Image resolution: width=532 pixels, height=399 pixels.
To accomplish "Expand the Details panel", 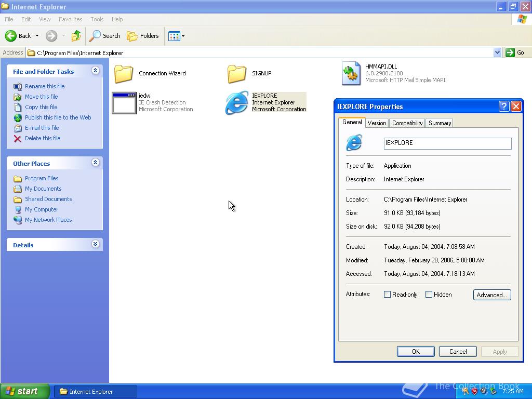I will [96, 244].
